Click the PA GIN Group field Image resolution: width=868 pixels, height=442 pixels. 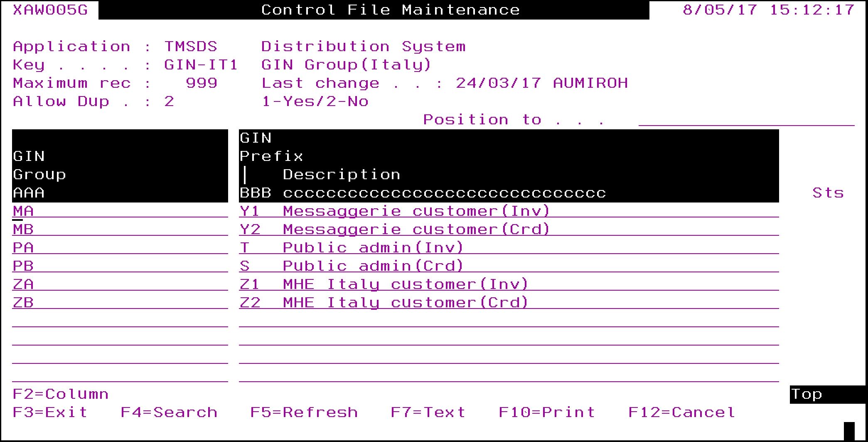(120, 248)
